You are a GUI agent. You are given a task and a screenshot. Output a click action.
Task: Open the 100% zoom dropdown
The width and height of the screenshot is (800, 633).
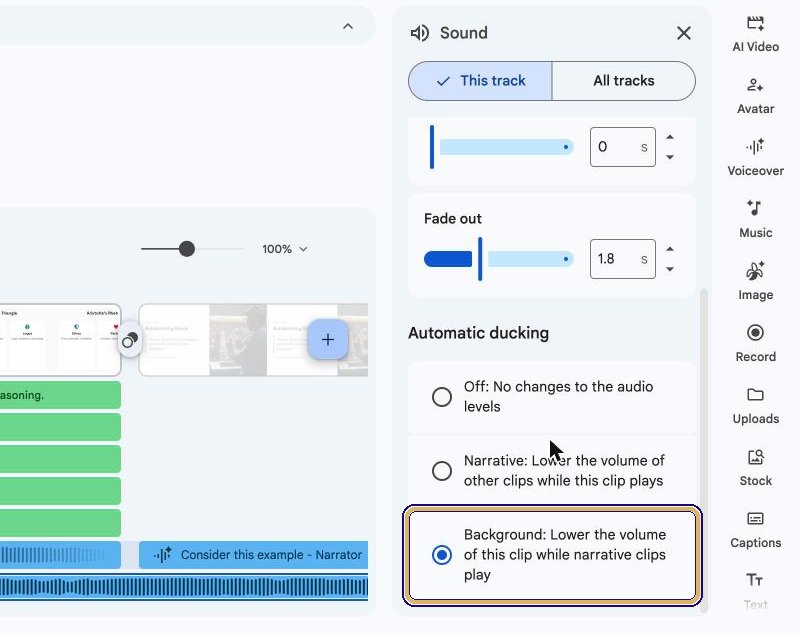pos(285,249)
